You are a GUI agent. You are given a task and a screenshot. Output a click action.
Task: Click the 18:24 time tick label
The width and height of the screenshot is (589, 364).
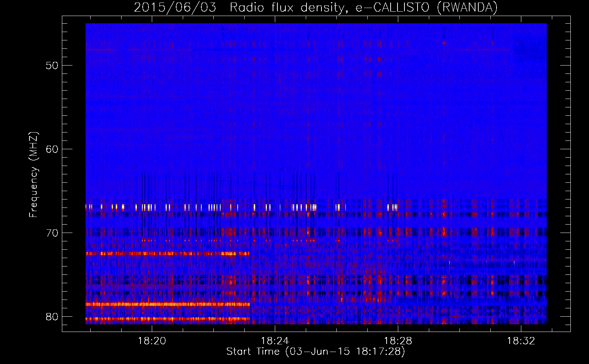click(x=275, y=341)
